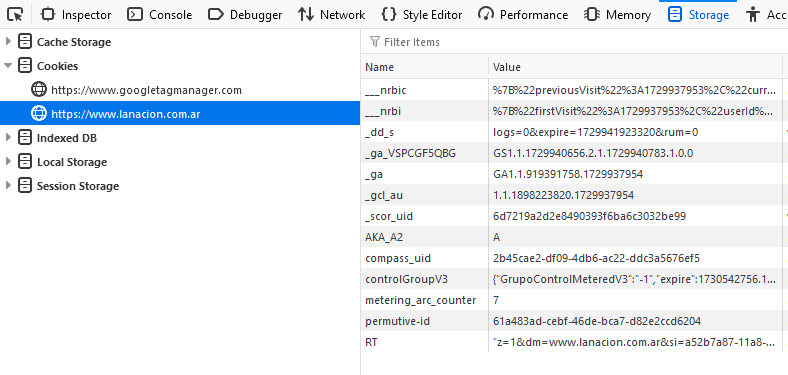Activate the element picker icon
The height and width of the screenshot is (375, 788).
tap(16, 15)
